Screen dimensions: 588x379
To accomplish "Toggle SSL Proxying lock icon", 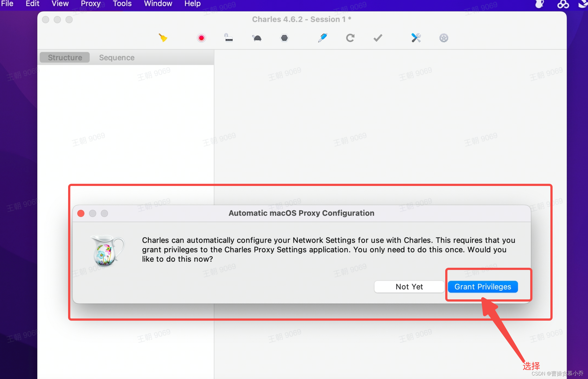I will coord(229,38).
